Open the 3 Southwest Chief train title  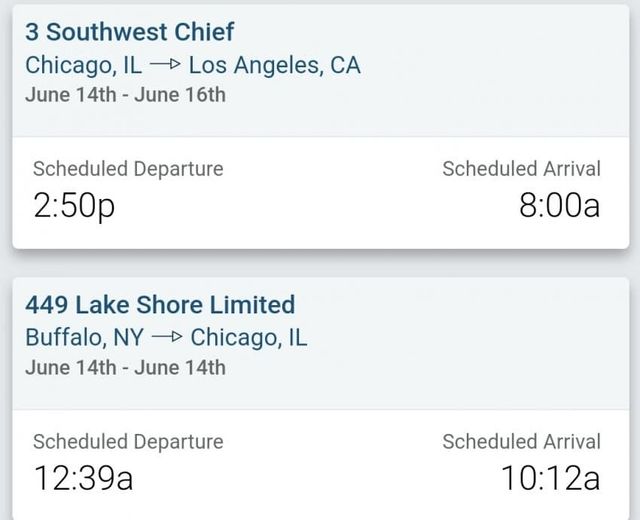[129, 32]
